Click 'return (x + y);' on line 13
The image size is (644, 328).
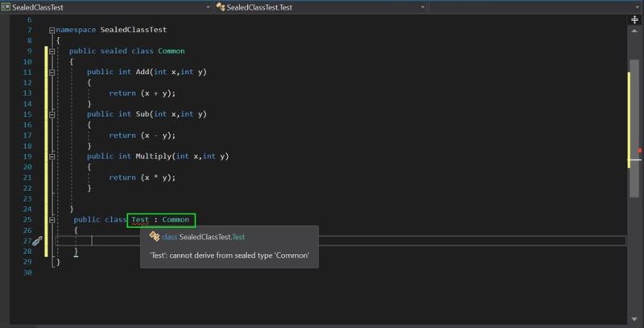tap(142, 93)
